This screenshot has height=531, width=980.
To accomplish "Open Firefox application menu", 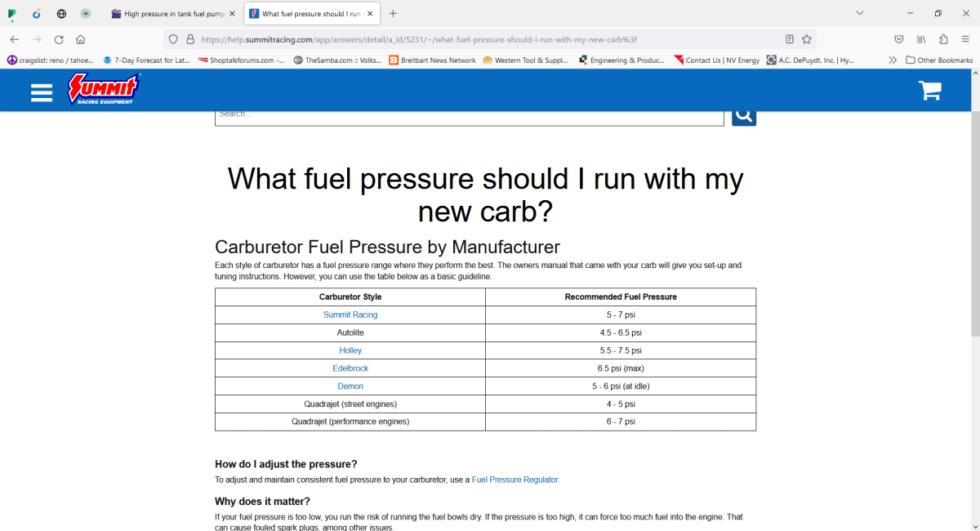I will pyautogui.click(x=965, y=39).
